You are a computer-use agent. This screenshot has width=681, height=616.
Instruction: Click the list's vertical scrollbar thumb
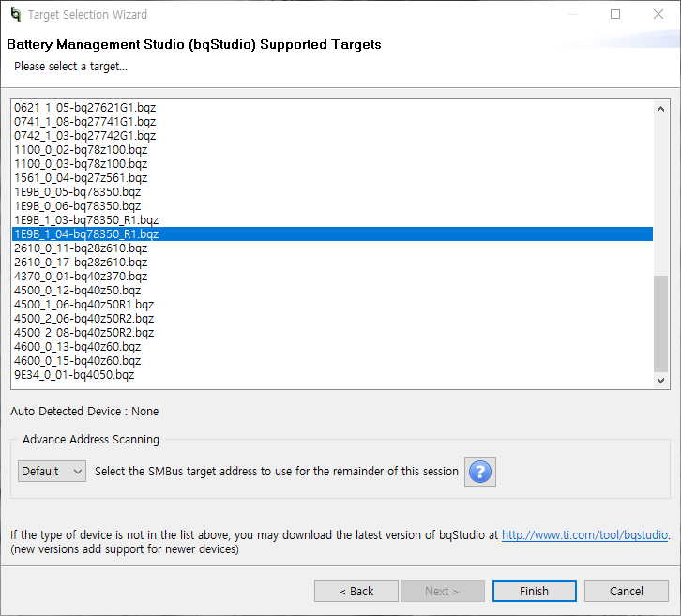(x=660, y=323)
